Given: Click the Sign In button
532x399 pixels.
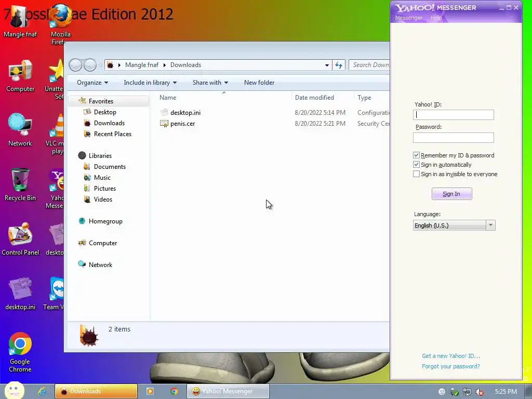Looking at the screenshot, I should click(451, 194).
